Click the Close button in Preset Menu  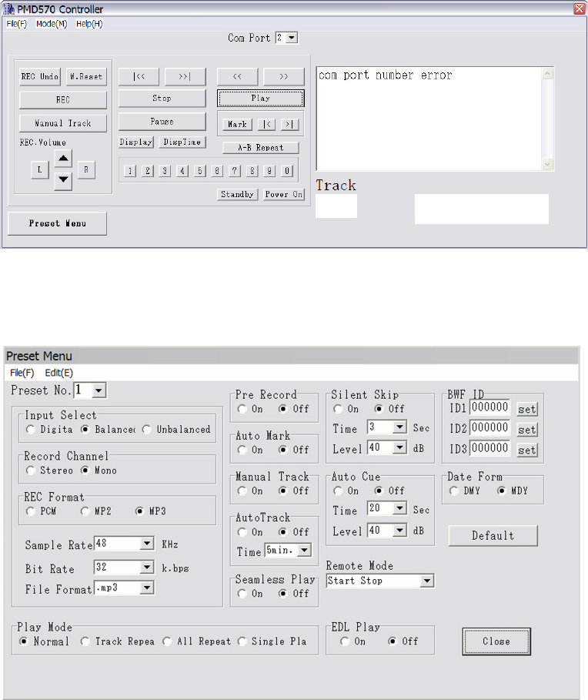(496, 641)
